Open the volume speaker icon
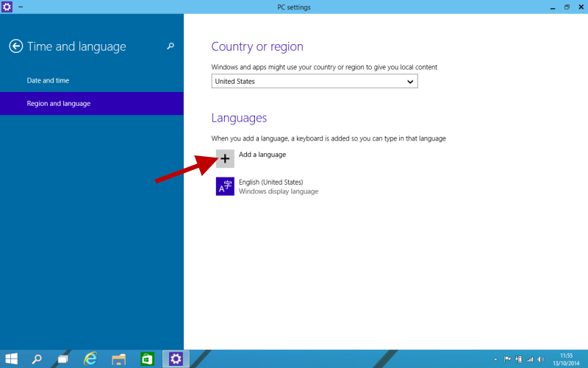588x368 pixels. point(540,359)
